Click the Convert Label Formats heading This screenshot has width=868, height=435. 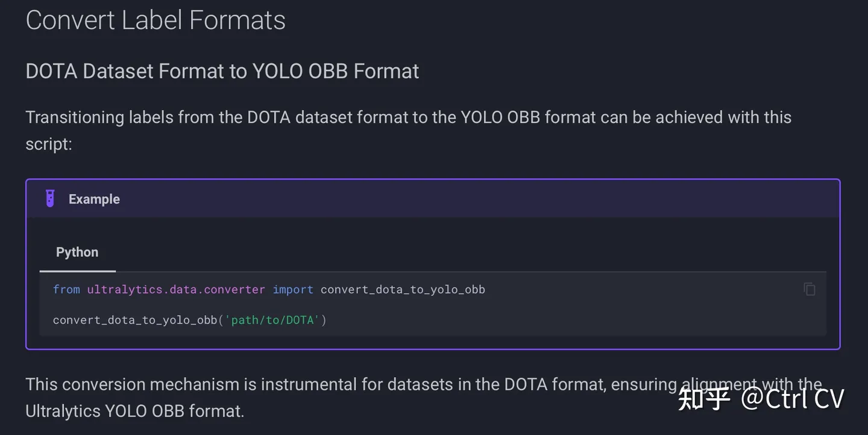click(156, 20)
